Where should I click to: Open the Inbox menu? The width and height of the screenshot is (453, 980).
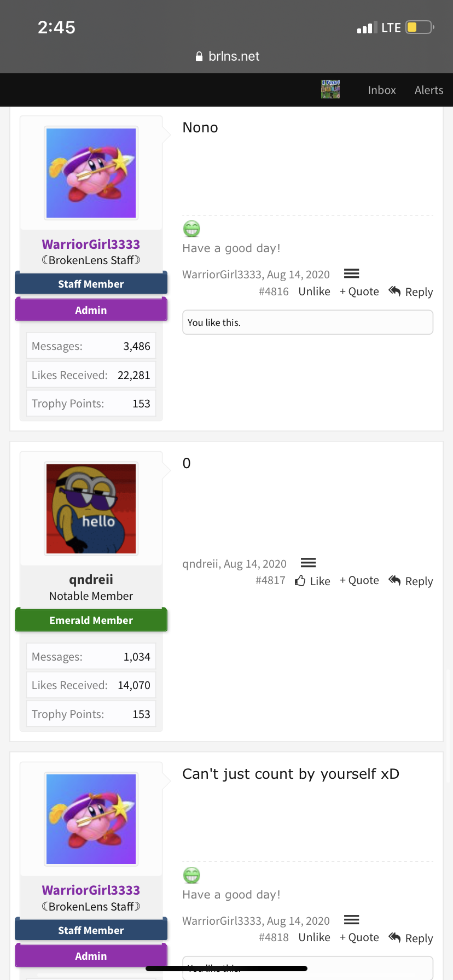(x=382, y=90)
